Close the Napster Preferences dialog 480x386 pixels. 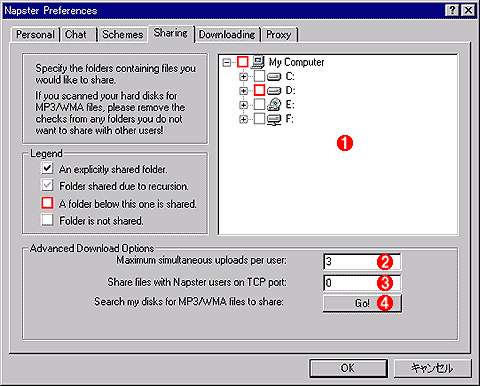[x=468, y=11]
